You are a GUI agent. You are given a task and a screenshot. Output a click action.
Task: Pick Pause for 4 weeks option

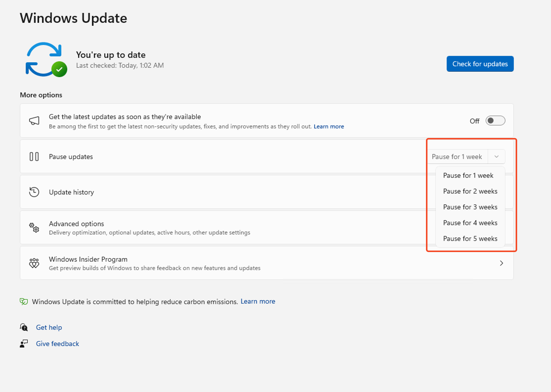[470, 223]
